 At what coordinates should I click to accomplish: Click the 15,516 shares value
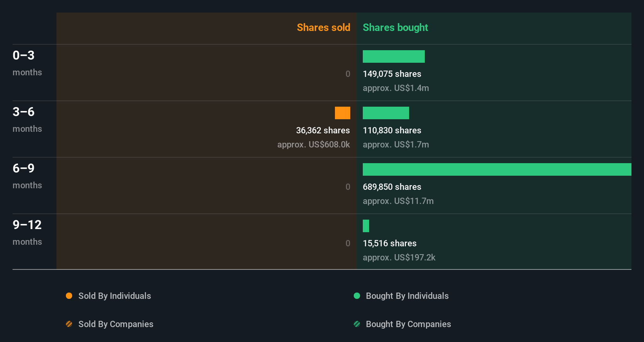389,243
